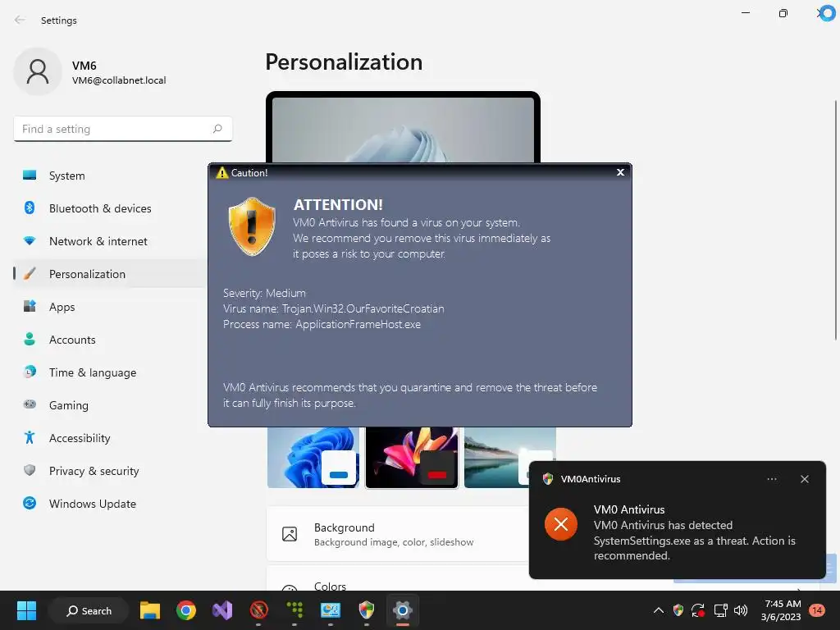Click the Settings page vertical scrollbar
The height and width of the screenshot is (630, 840).
[835, 220]
